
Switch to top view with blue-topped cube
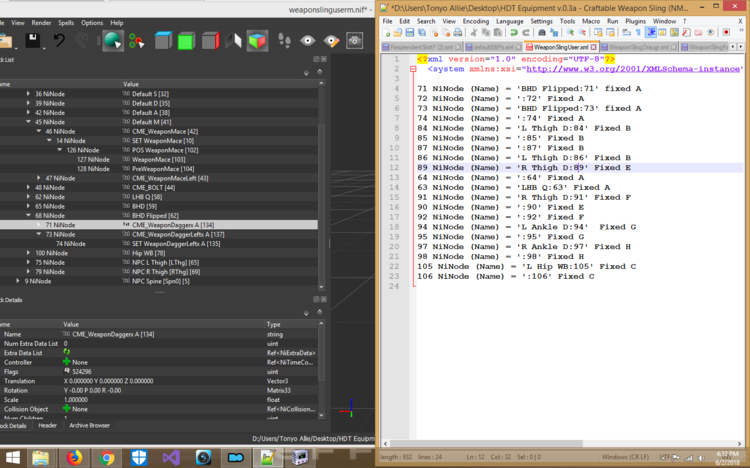click(x=163, y=41)
